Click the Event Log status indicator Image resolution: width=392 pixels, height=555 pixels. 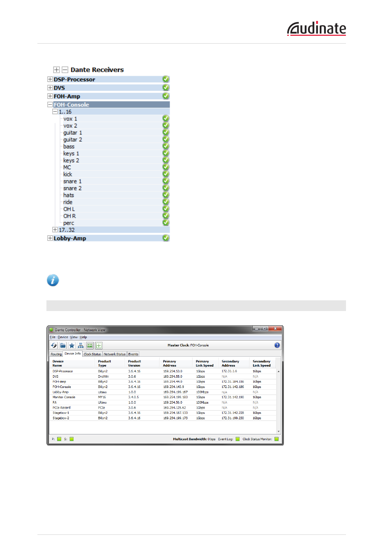click(238, 439)
